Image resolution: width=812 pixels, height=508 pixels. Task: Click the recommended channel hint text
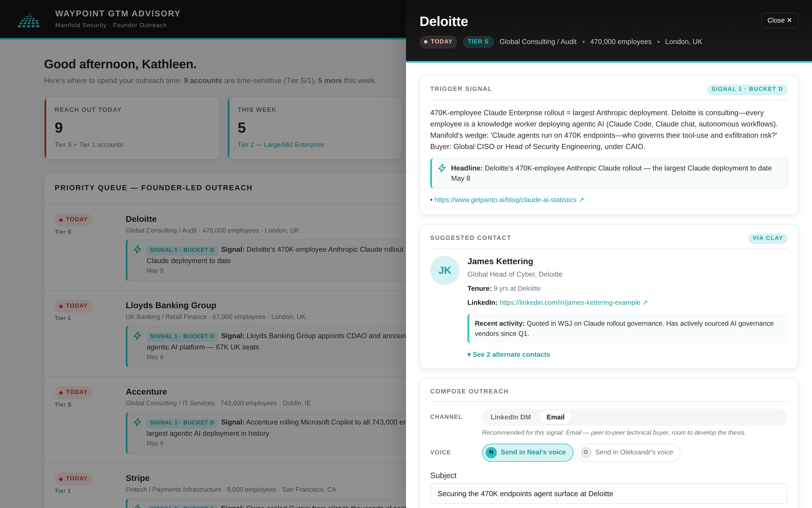pos(614,433)
